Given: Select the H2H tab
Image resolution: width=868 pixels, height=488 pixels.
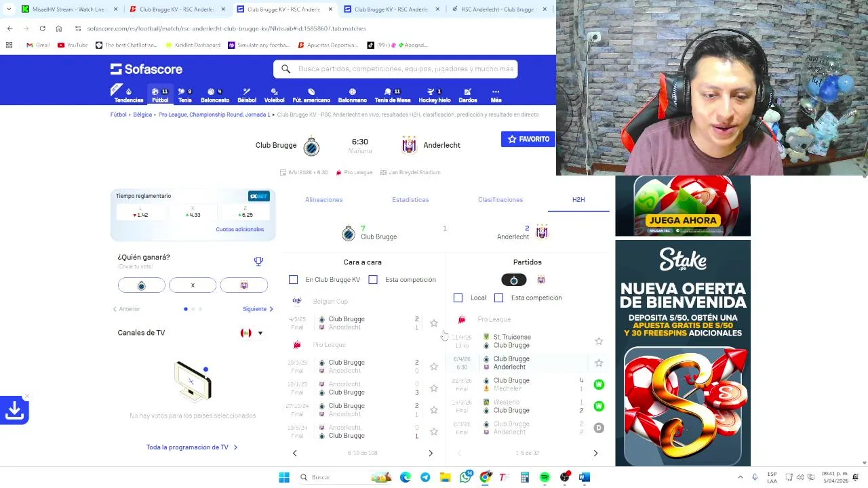Looking at the screenshot, I should (578, 200).
